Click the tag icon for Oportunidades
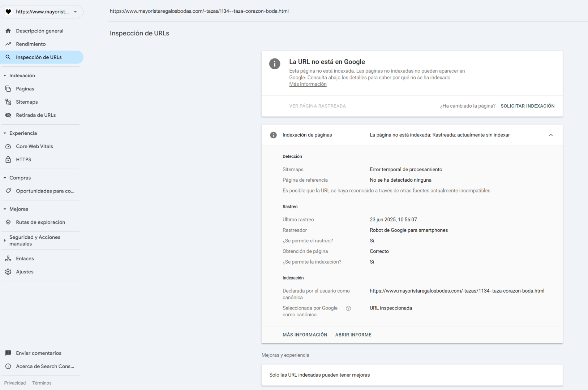This screenshot has height=390, width=588. [8, 191]
